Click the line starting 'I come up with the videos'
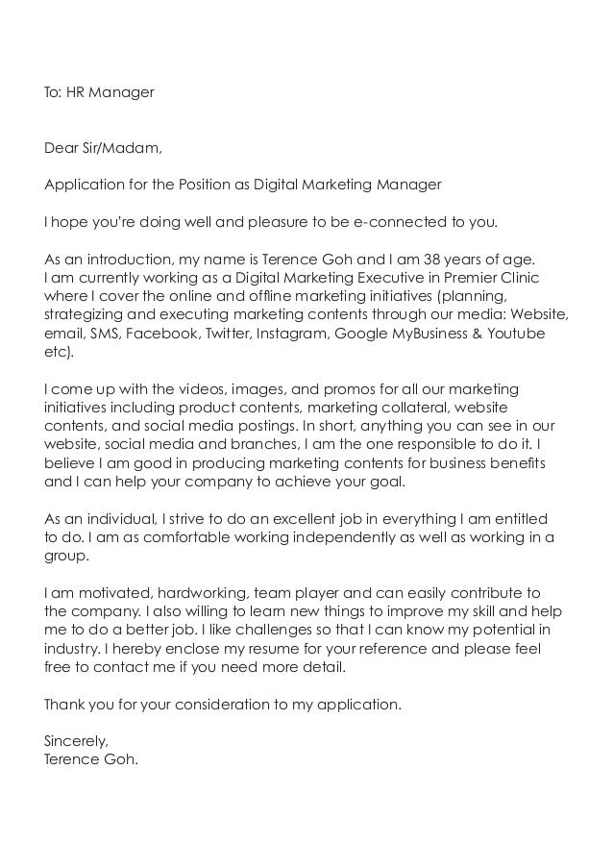Screen dimensions: 613x868 (x=282, y=389)
